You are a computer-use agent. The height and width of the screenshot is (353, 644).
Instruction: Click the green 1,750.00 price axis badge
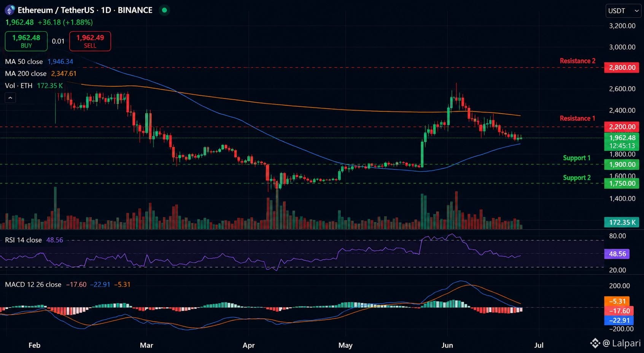[622, 184]
